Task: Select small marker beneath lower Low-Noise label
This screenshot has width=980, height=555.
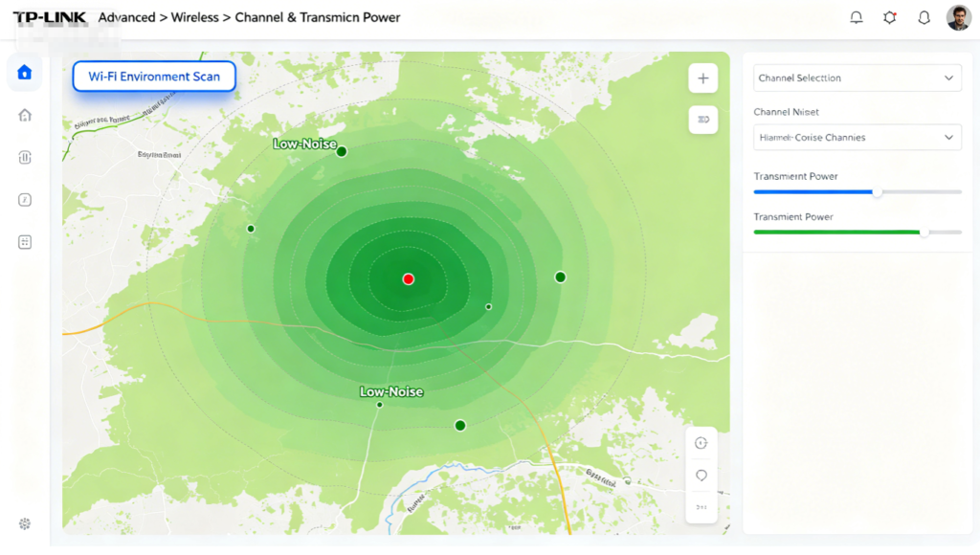Action: pyautogui.click(x=379, y=405)
